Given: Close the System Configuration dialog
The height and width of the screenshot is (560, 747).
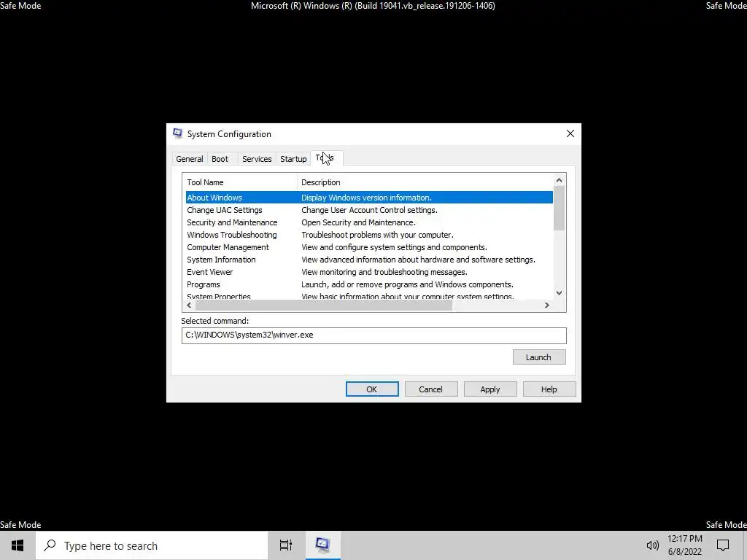Looking at the screenshot, I should tap(570, 134).
